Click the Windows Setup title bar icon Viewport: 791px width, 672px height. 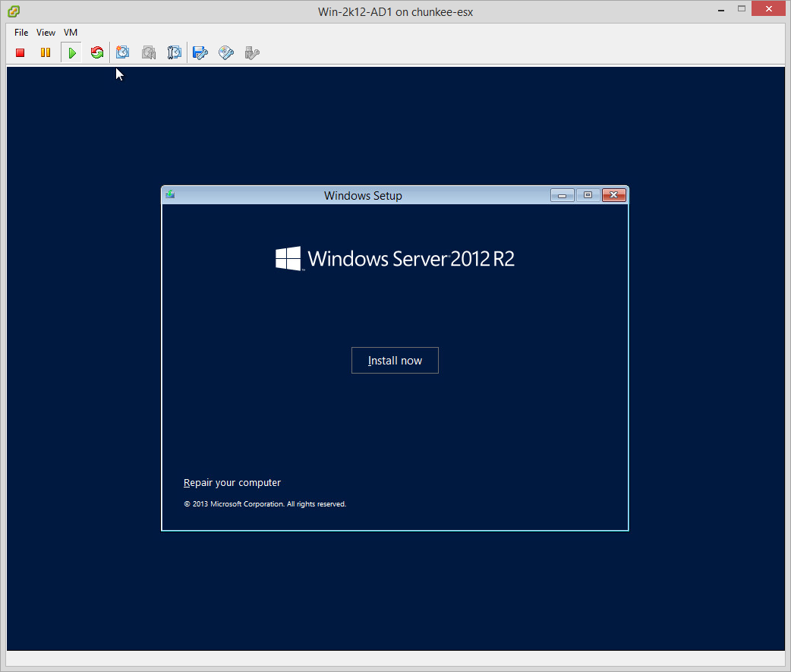point(170,194)
